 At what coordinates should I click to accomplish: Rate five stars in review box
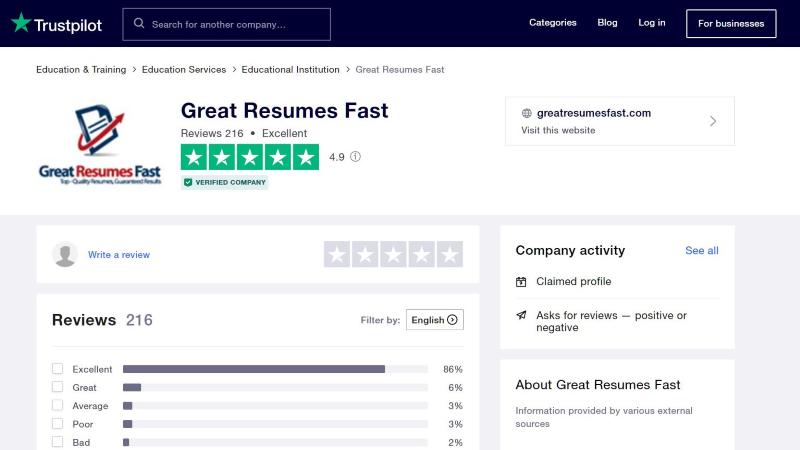pyautogui.click(x=450, y=254)
